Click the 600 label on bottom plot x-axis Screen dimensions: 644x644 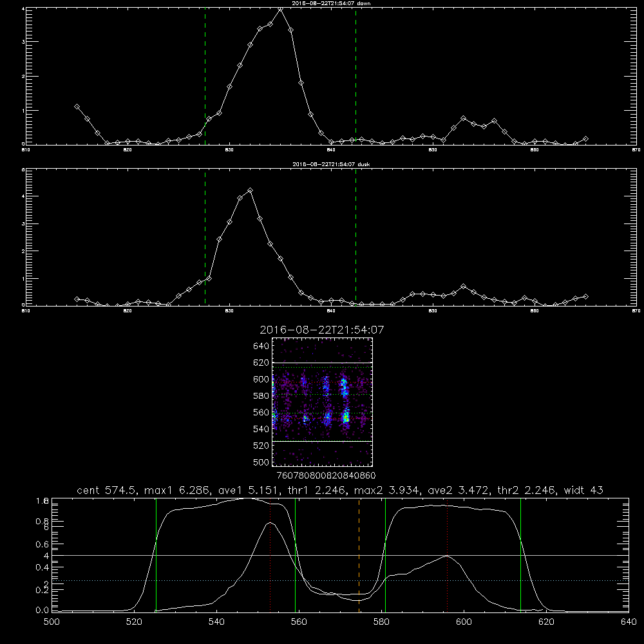point(464,622)
